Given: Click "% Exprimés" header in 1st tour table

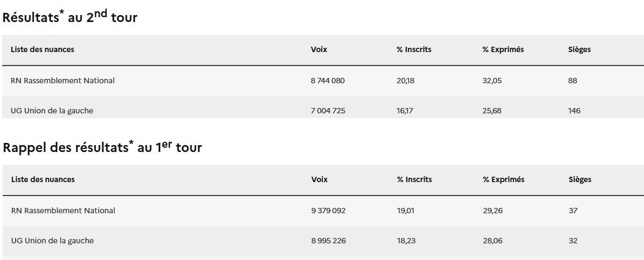Looking at the screenshot, I should pyautogui.click(x=504, y=179).
